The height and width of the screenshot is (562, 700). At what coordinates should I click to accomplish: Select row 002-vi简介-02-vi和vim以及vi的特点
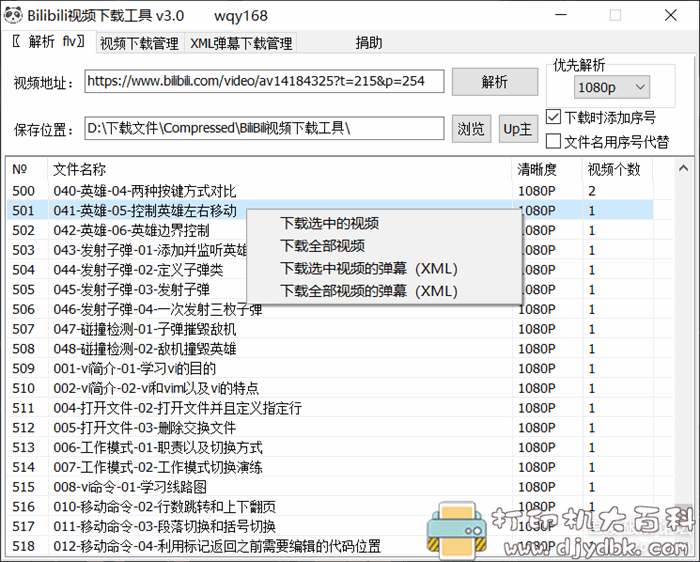point(330,388)
